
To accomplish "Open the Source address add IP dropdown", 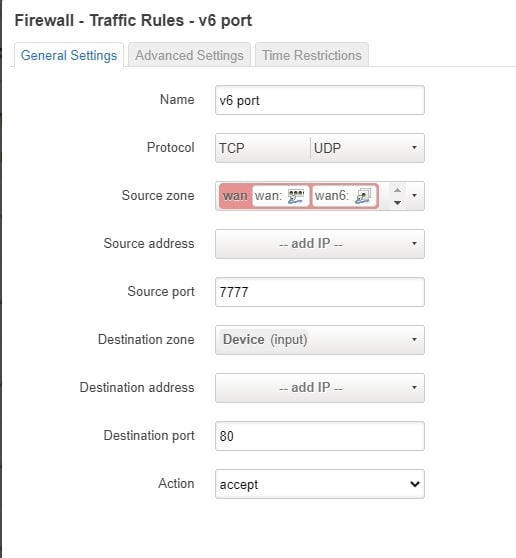I will click(320, 244).
